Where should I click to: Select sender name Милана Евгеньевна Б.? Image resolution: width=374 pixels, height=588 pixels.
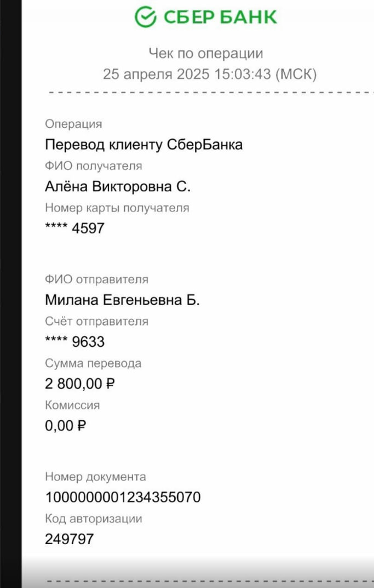click(122, 300)
